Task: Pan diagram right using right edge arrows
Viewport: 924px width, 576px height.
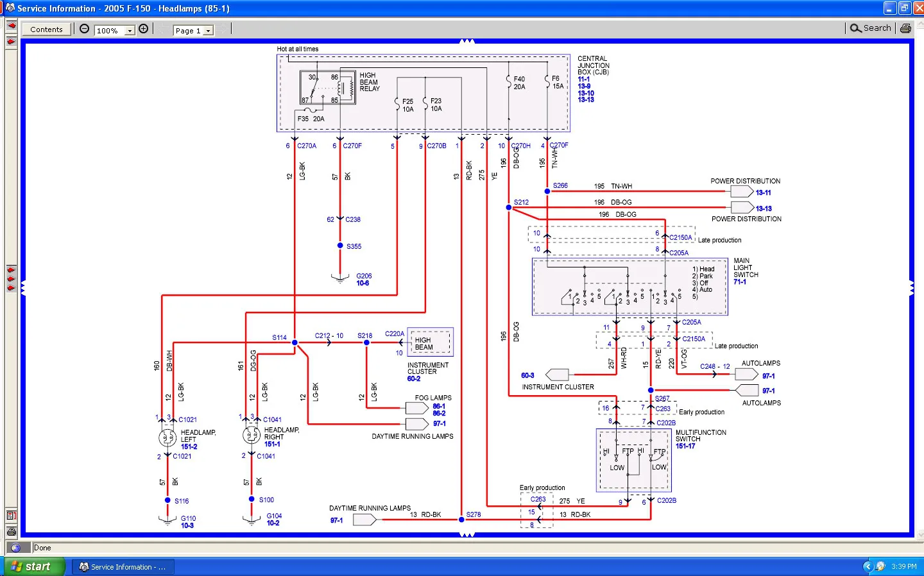Action: point(911,288)
